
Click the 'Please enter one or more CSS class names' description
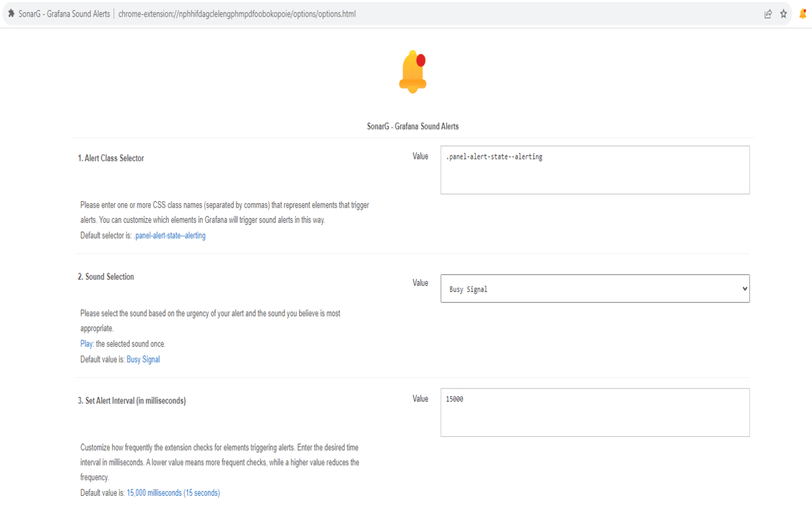coord(225,213)
